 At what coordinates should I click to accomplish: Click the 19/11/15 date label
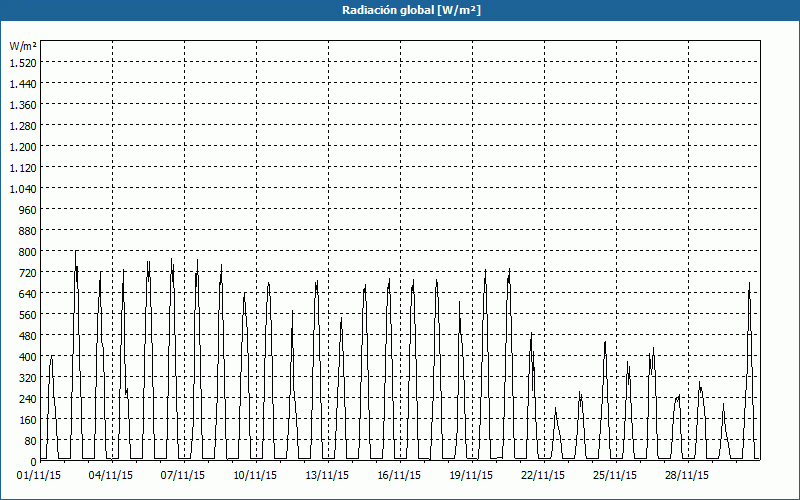click(x=471, y=476)
